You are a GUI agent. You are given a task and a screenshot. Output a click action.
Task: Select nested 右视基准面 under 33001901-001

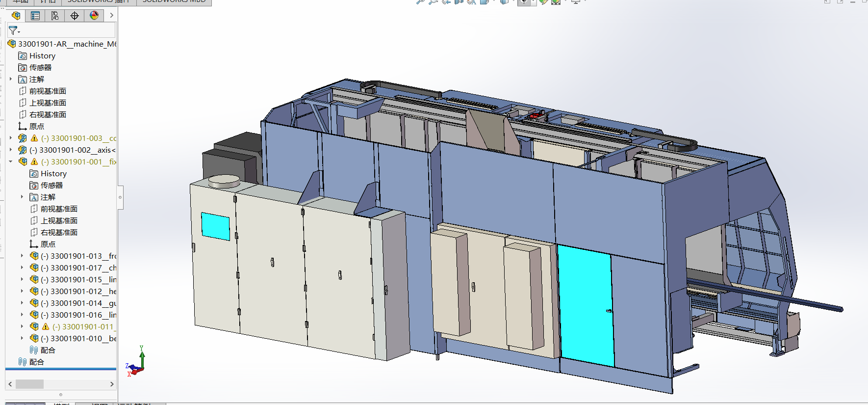point(59,232)
